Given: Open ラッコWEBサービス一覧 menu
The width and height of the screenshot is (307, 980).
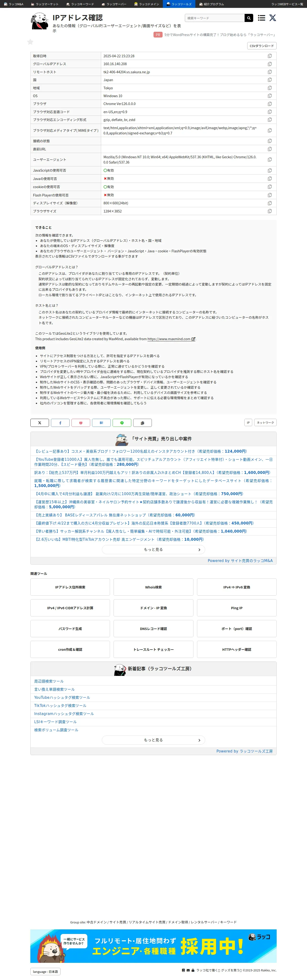Looking at the screenshot, I should [287, 4].
